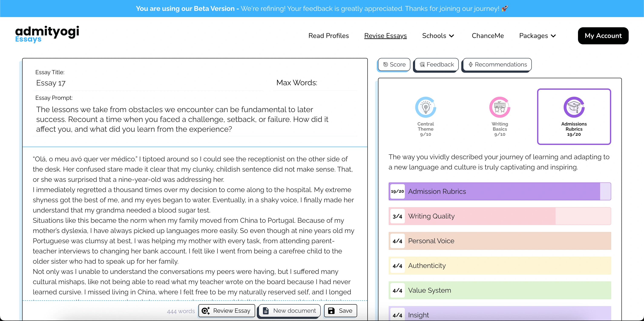Viewport: 644px width, 321px height.
Task: Click the New document page icon
Action: tap(266, 311)
